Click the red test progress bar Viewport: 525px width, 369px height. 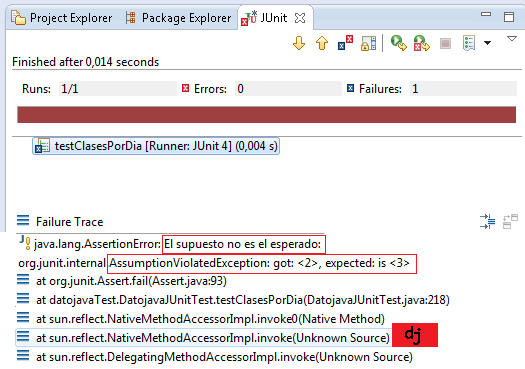[x=267, y=115]
